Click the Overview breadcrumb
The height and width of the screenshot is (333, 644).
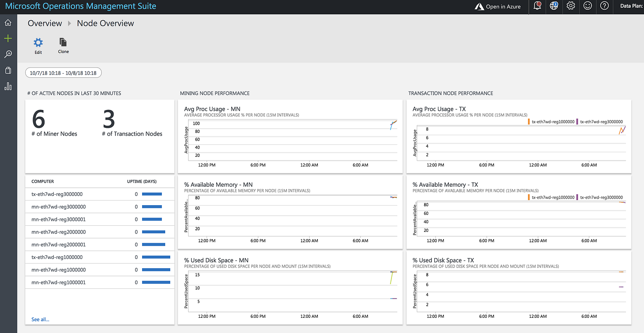click(45, 23)
